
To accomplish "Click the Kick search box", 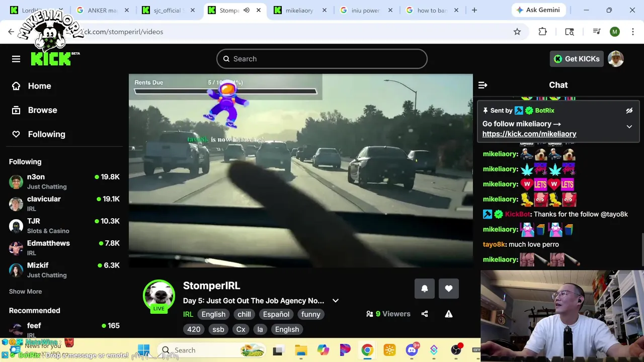I will coord(322,59).
